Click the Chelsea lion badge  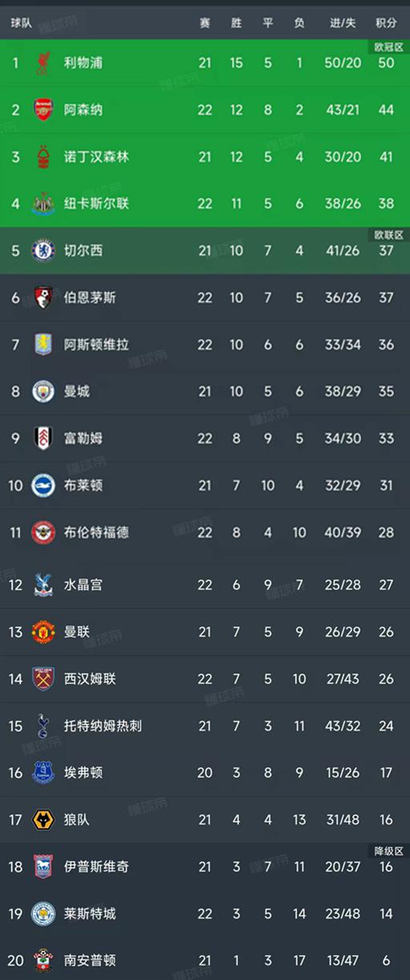42,250
